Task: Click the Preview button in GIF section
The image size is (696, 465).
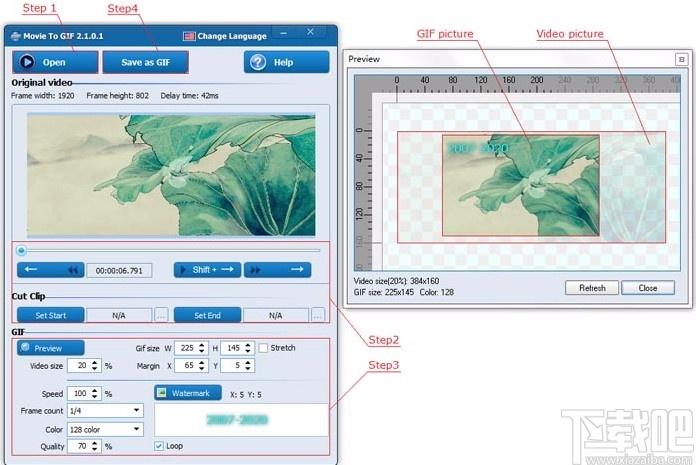Action: [51, 348]
